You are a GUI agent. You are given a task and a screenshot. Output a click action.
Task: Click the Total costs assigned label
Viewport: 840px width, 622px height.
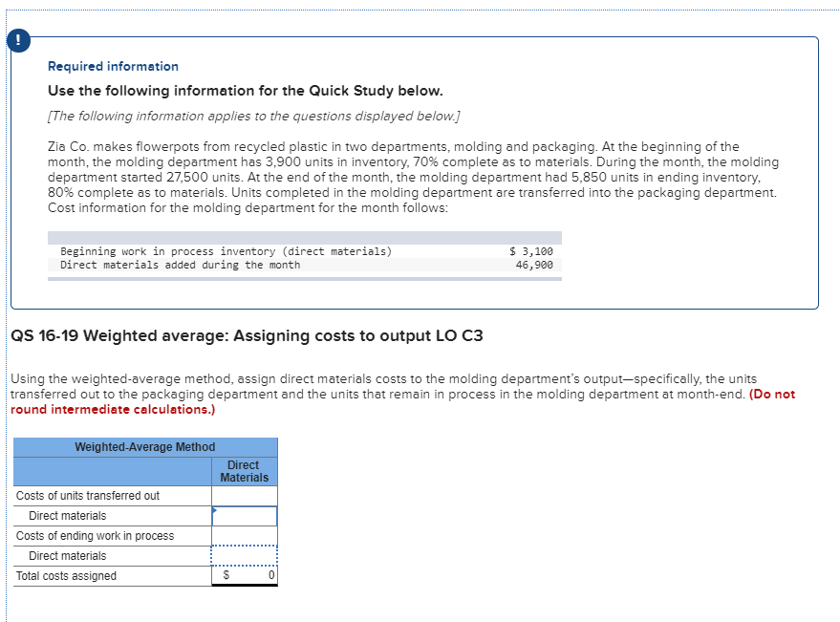pos(66,576)
